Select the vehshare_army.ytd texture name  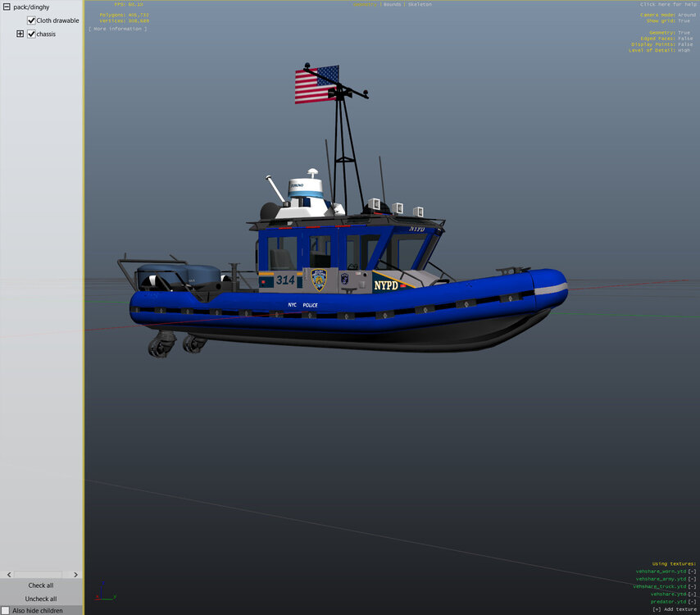tap(661, 579)
